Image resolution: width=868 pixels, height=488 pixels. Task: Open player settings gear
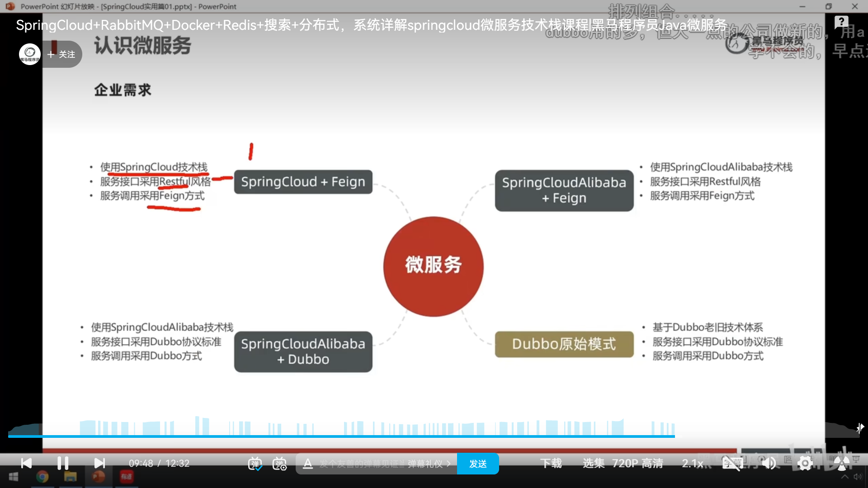pyautogui.click(x=805, y=463)
